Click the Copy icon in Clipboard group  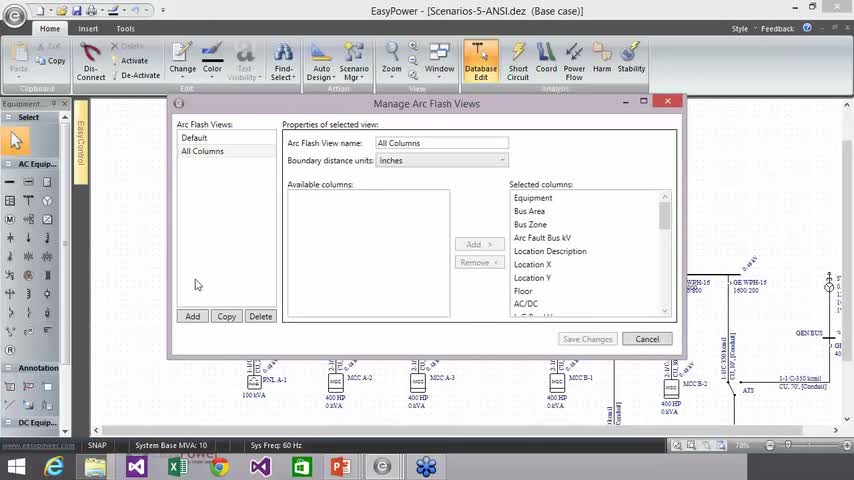[51, 60]
